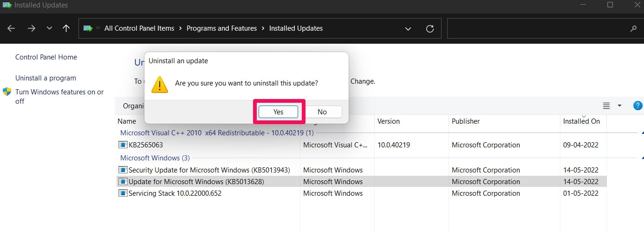Click the icon next to Update KB5013628

pos(123,182)
